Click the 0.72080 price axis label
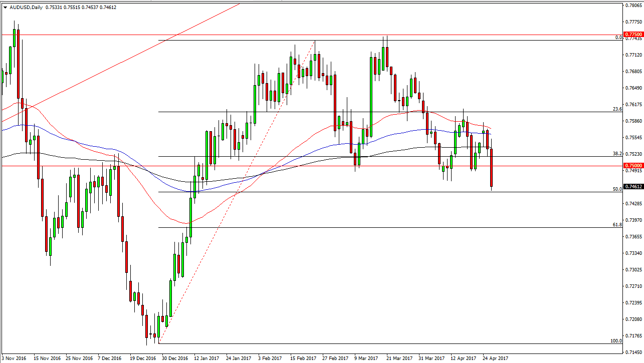Image resolution: width=644 pixels, height=363 pixels. (634, 319)
